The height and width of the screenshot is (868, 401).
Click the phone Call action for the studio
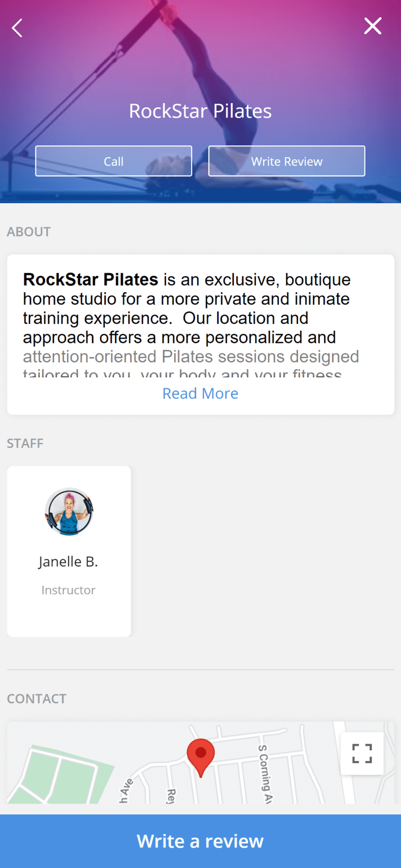[113, 161]
